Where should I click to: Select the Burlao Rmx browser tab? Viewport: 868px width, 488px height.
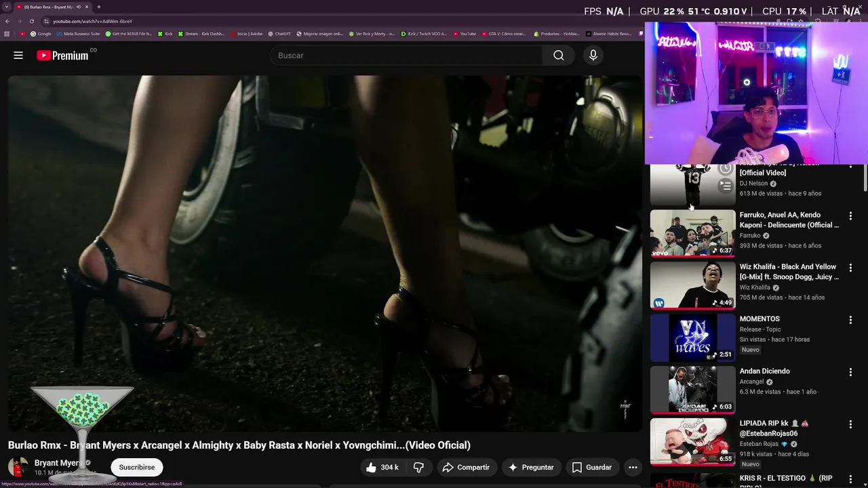(53, 7)
